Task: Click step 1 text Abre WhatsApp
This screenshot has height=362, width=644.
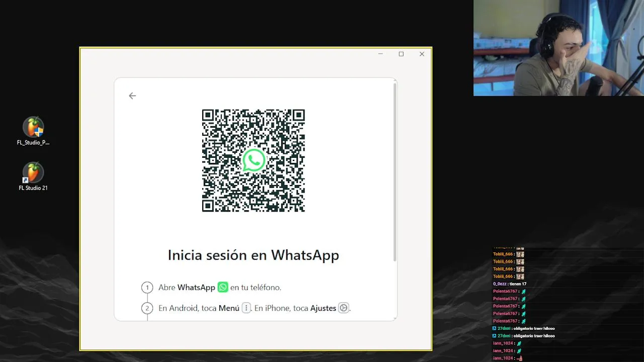Action: click(187, 288)
